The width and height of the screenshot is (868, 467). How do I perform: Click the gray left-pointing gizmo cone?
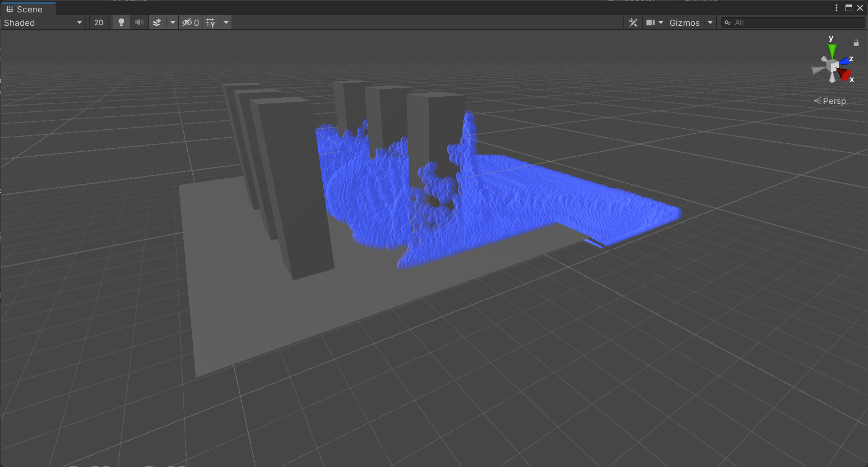pos(818,70)
